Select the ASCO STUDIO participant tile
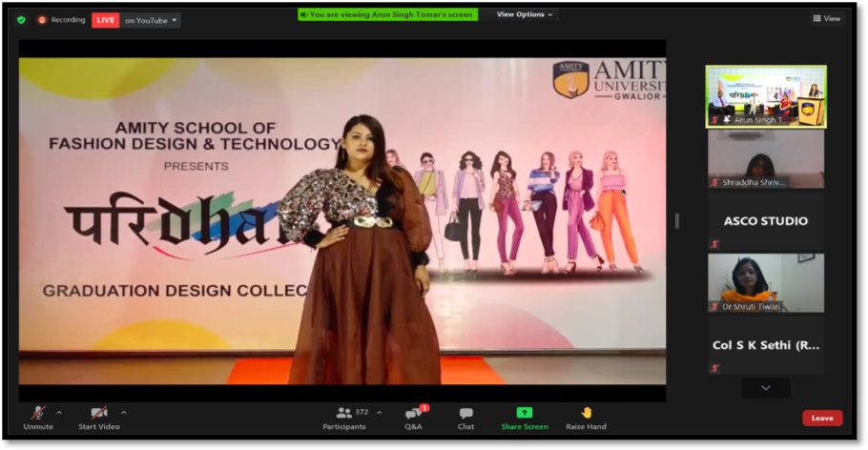 [x=766, y=221]
